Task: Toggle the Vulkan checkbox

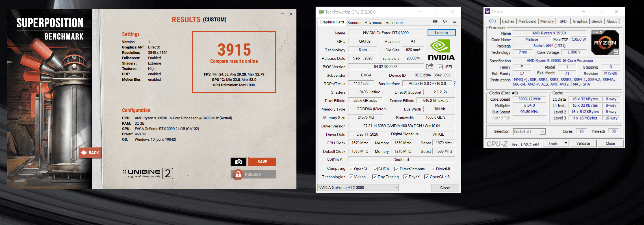Action: (x=351, y=177)
